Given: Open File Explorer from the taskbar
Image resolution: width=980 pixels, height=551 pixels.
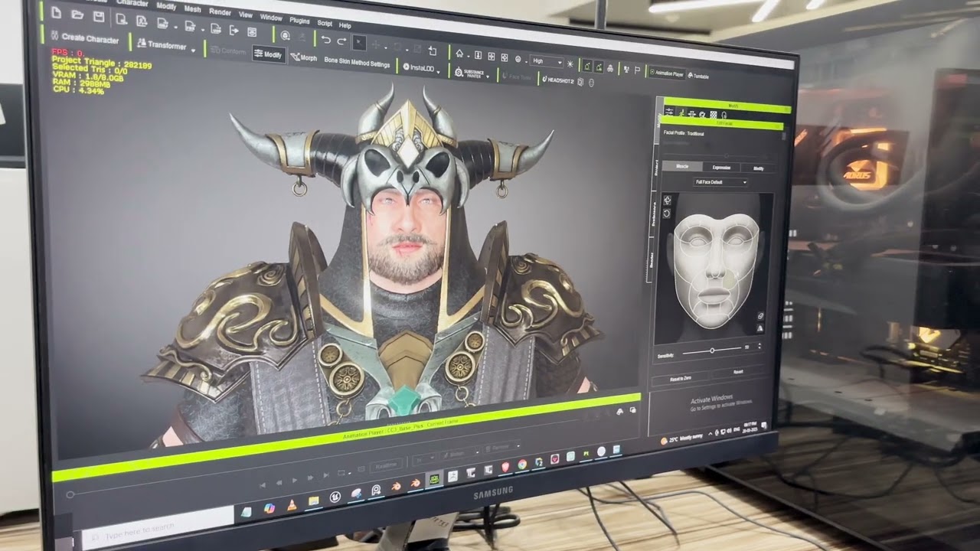Looking at the screenshot, I should (x=313, y=501).
